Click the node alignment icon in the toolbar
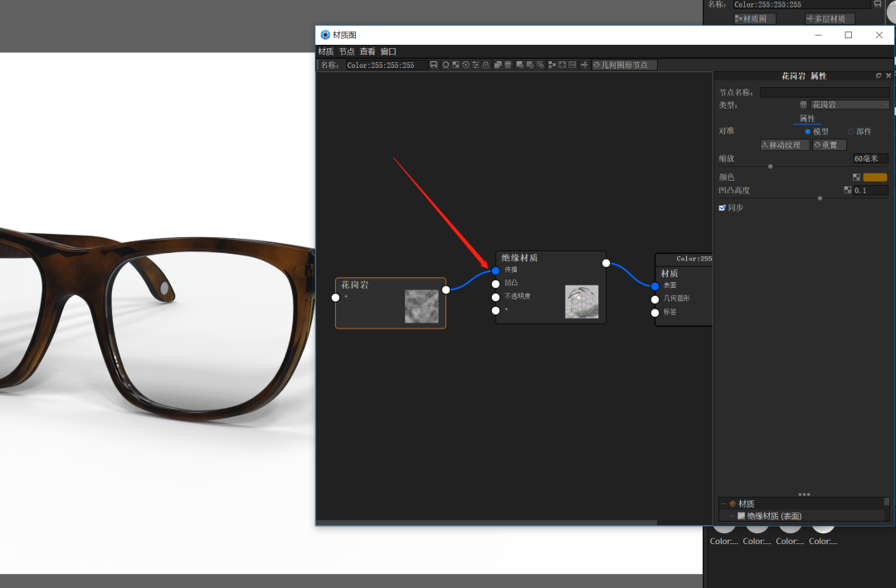Screen dimensions: 896x588 click(552, 66)
